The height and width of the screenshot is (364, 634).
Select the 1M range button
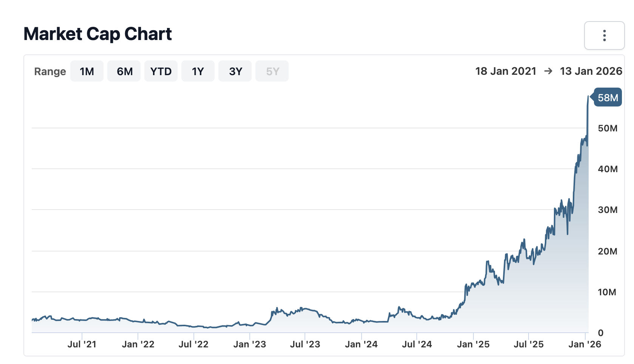87,71
